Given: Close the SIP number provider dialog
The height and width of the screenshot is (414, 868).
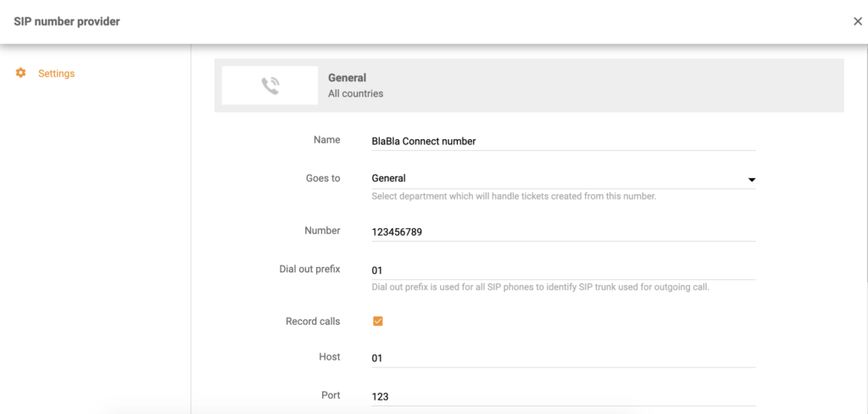Looking at the screenshot, I should click(x=857, y=21).
